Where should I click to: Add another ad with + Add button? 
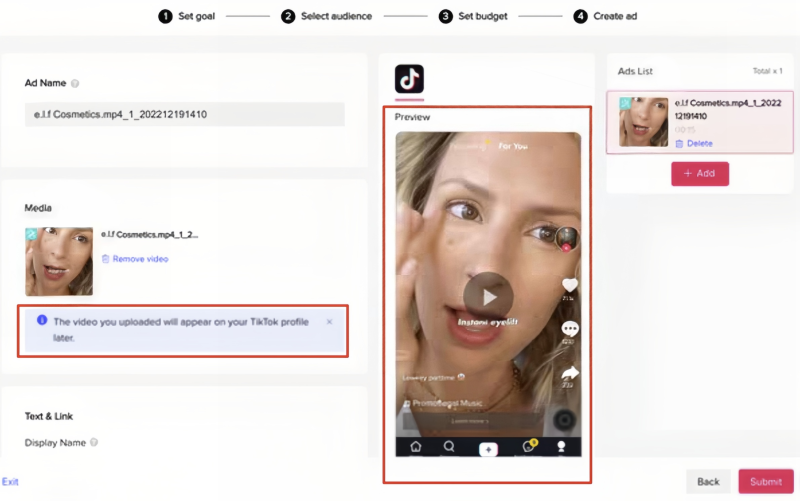pos(700,173)
